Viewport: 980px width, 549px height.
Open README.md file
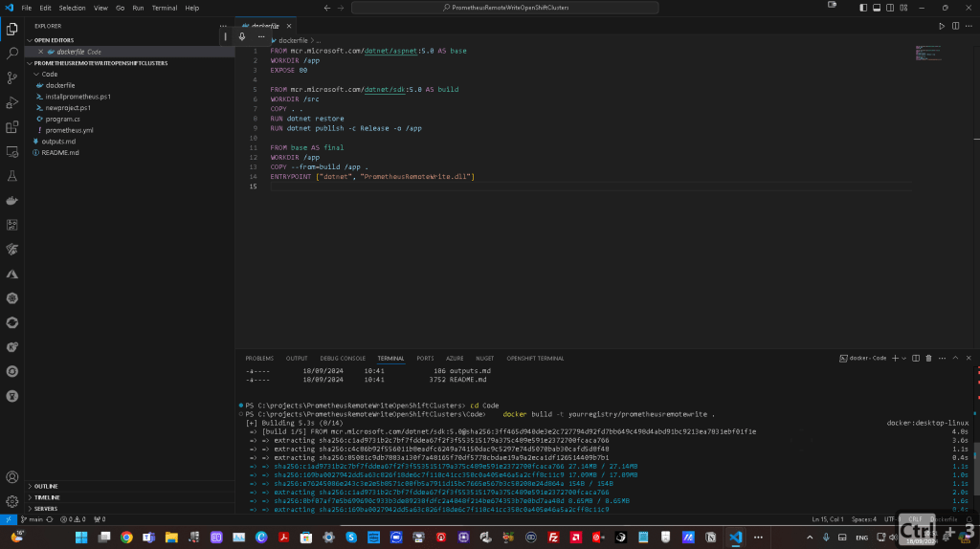coord(60,152)
